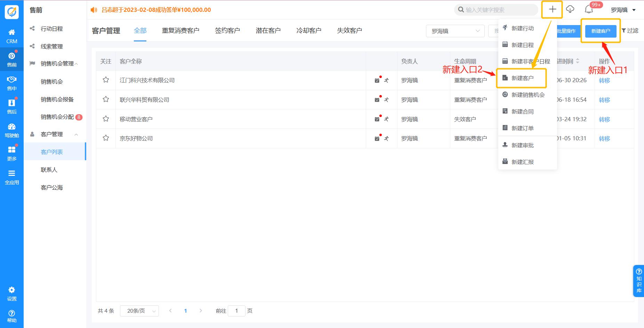Star the 江门科兴技术有限公司 customer
Viewport: 644px width, 328px height.
106,80
